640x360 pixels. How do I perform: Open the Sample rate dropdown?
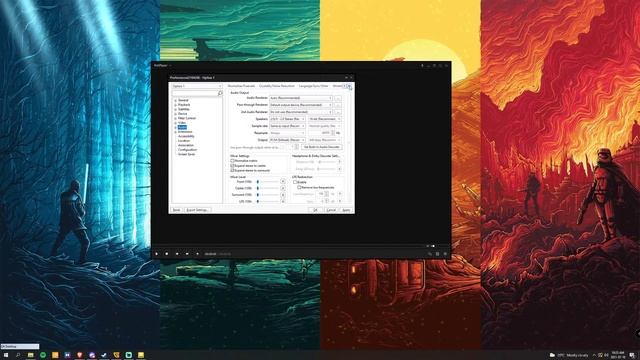coord(287,126)
